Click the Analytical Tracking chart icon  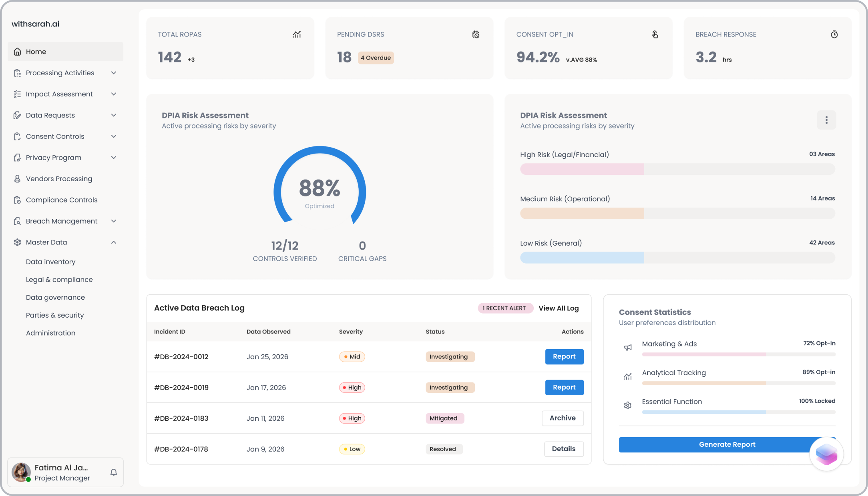click(628, 376)
